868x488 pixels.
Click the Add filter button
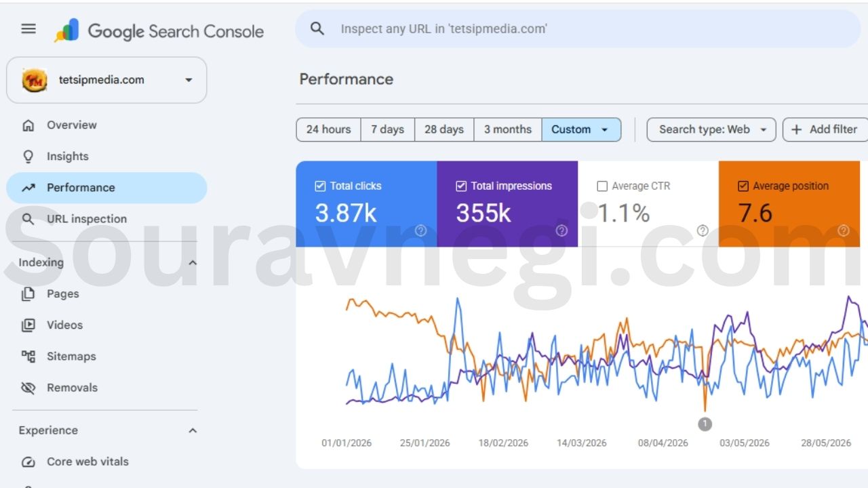click(825, 129)
